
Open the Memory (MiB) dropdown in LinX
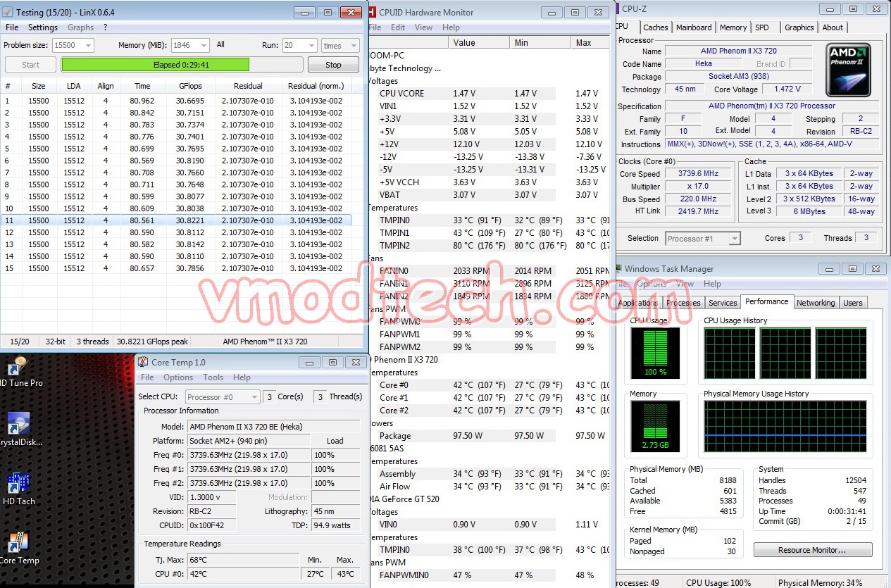click(x=190, y=45)
